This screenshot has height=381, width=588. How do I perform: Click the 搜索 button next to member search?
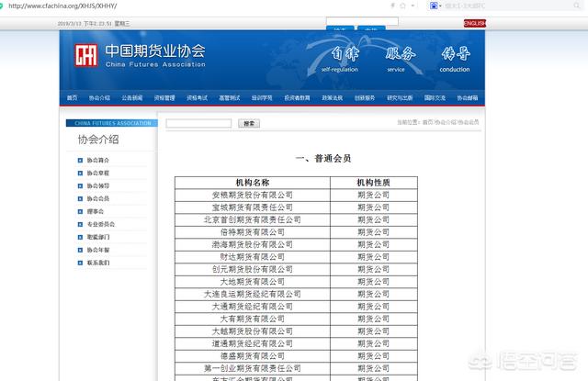[x=249, y=123]
